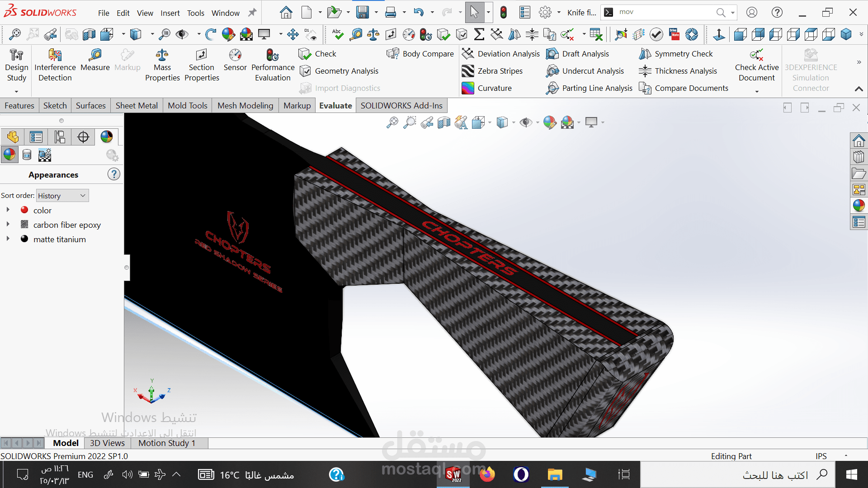Click the user login account button
The width and height of the screenshot is (868, 488).
click(x=752, y=12)
